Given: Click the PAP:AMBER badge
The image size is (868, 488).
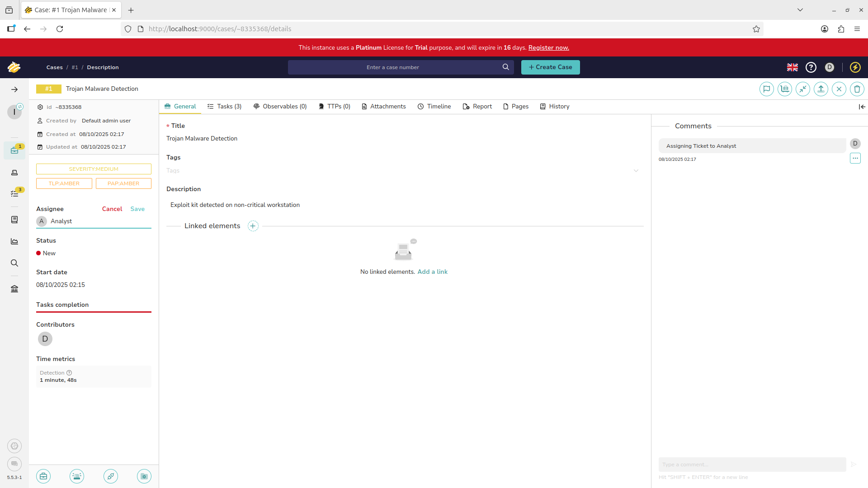Looking at the screenshot, I should click(123, 183).
